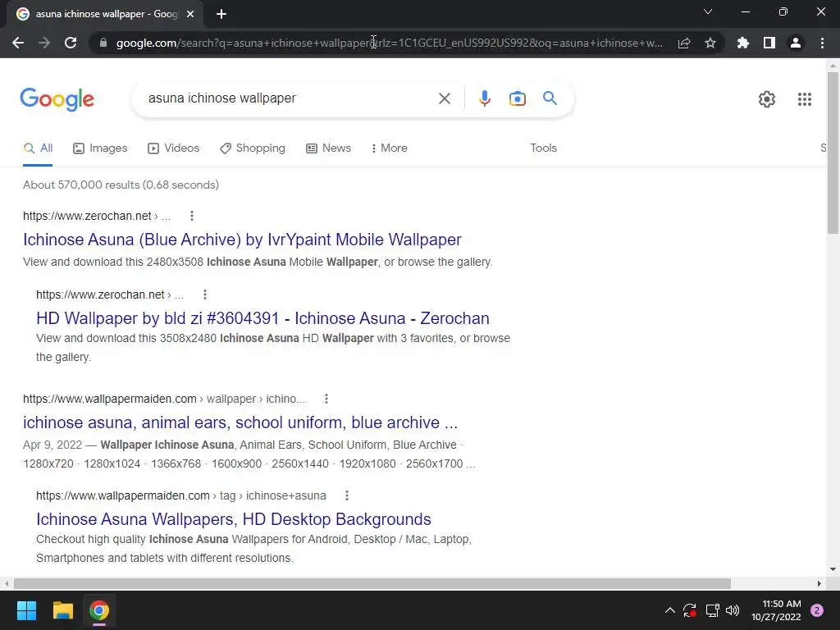Open the HD Wallpaper by bld zi #3604391 link
The height and width of the screenshot is (630, 840).
pyautogui.click(x=262, y=318)
